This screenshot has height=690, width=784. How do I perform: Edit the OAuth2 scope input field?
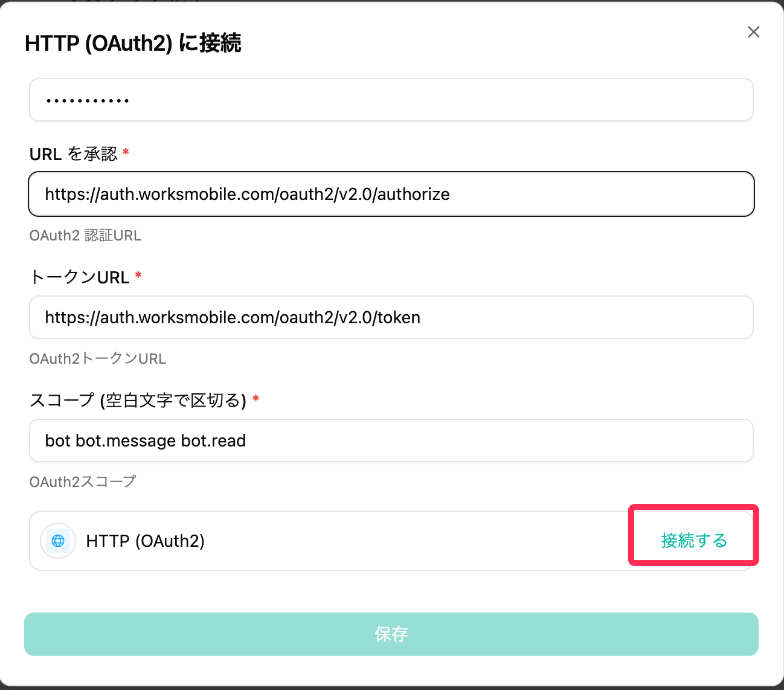point(391,440)
